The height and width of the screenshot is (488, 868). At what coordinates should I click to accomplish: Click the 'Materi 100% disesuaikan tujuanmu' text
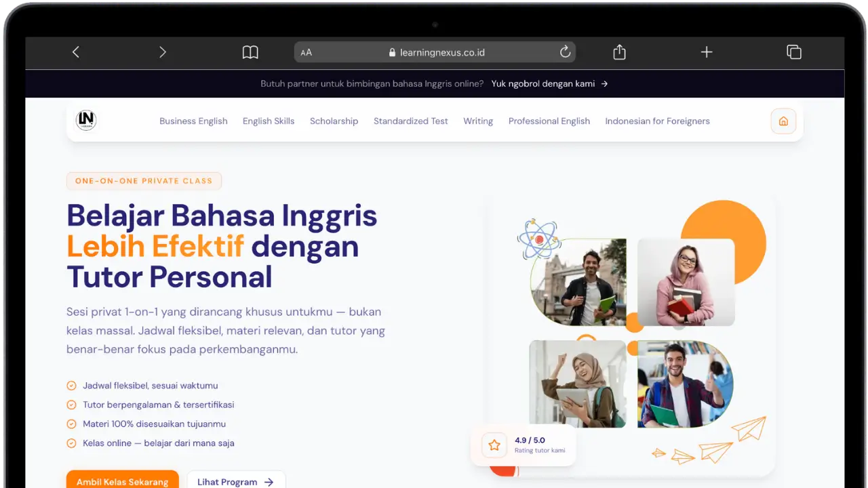click(x=155, y=424)
